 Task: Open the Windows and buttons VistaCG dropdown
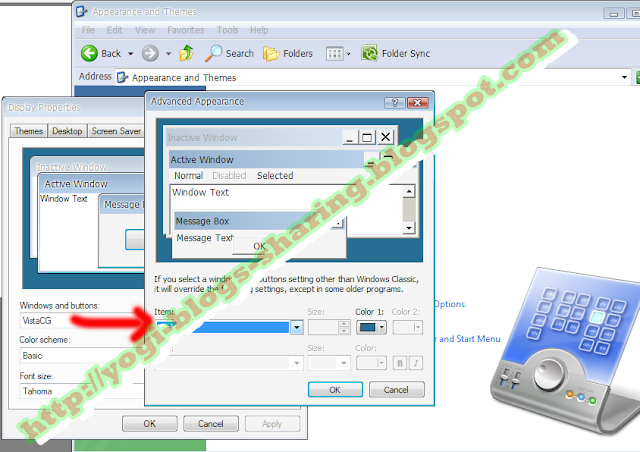click(82, 321)
